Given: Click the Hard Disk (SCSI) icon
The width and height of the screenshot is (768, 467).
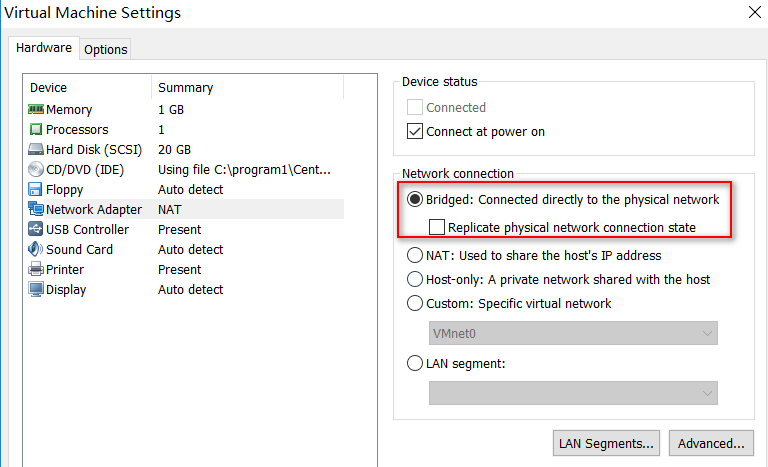Looking at the screenshot, I should [36, 149].
